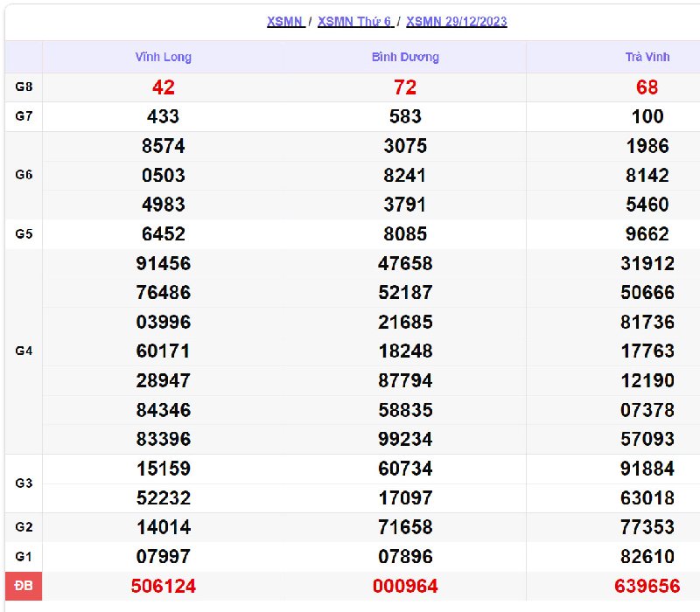This screenshot has height=612, width=700.
Task: Select the red ĐB row label
Action: (x=24, y=586)
